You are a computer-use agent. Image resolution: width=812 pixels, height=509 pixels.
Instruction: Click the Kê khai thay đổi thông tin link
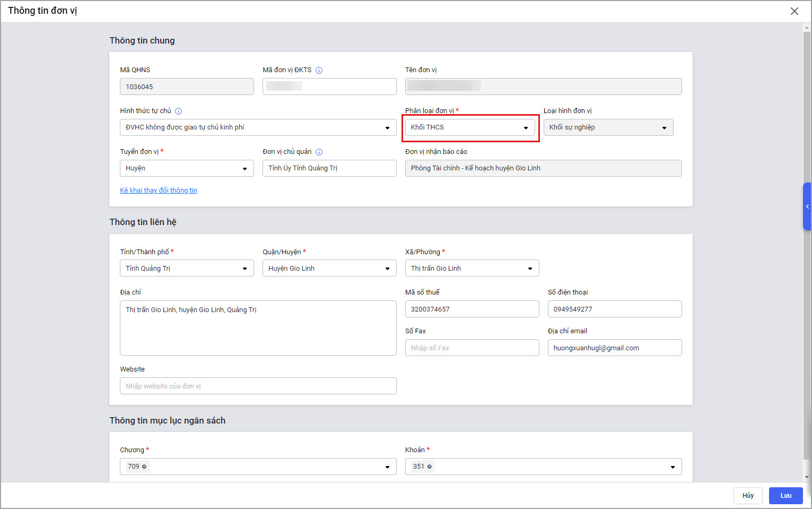click(x=159, y=191)
